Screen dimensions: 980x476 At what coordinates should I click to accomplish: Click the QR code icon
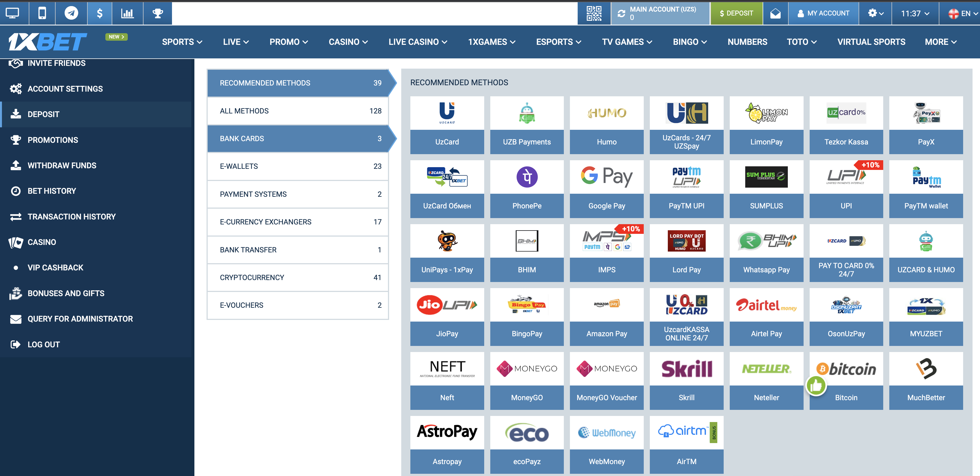[594, 13]
